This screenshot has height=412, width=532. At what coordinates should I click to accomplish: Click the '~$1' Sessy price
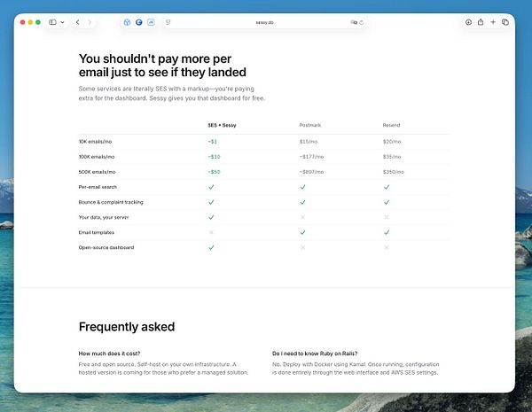point(213,142)
